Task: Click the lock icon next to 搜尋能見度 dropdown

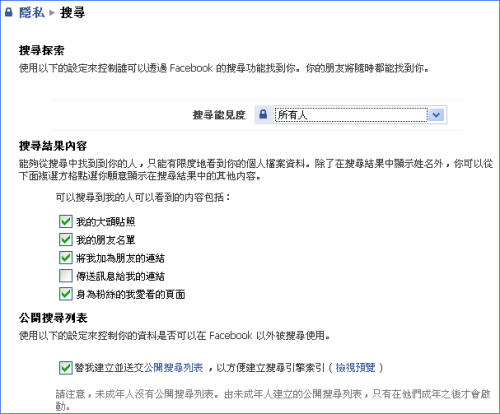Action: point(263,115)
